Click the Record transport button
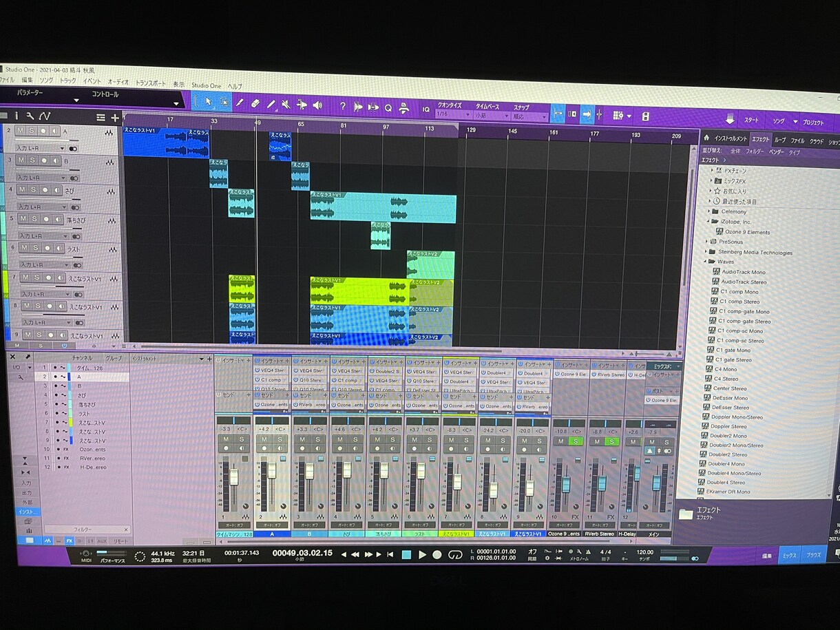 click(437, 554)
